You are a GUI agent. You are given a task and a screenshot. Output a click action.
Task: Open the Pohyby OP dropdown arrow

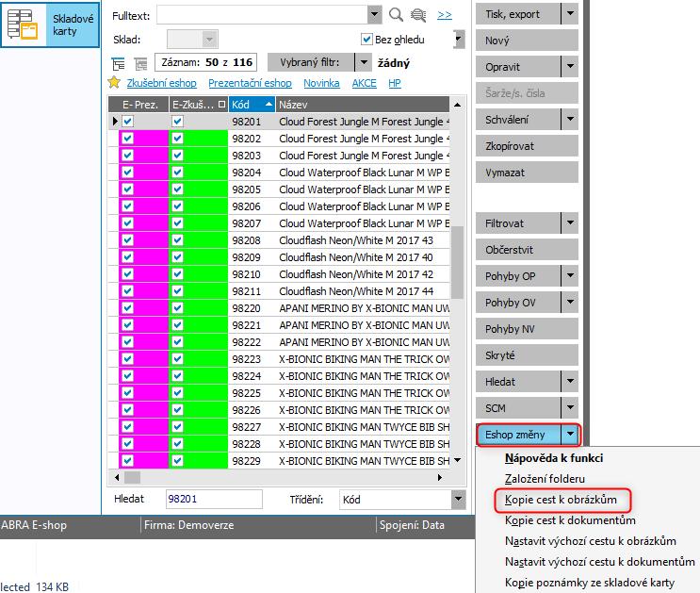tap(570, 275)
